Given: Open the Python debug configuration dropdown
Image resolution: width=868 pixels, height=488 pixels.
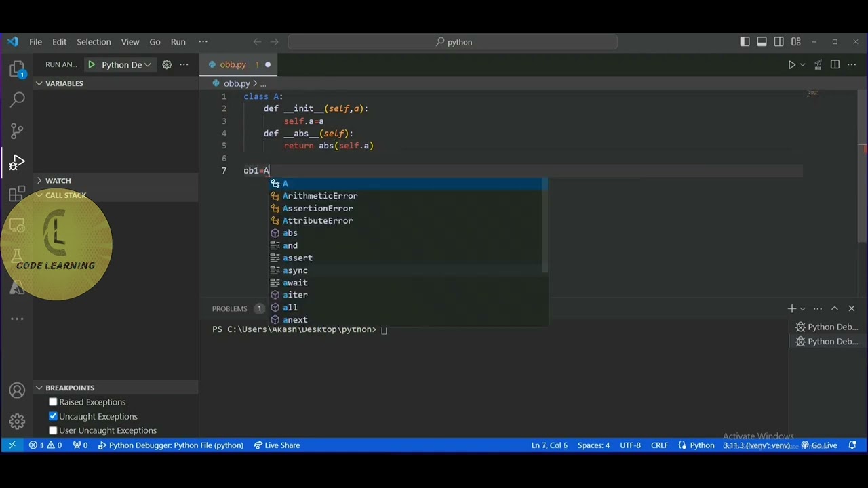Looking at the screenshot, I should pyautogui.click(x=126, y=64).
